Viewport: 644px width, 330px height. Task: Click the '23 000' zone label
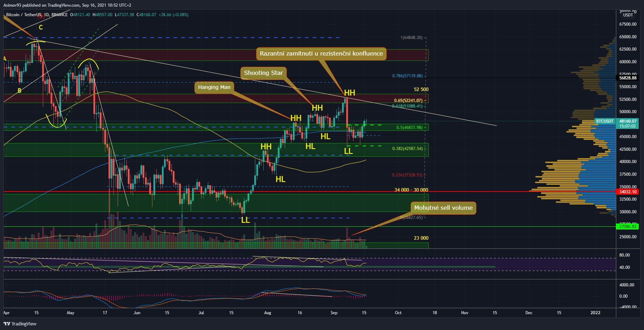click(x=421, y=238)
